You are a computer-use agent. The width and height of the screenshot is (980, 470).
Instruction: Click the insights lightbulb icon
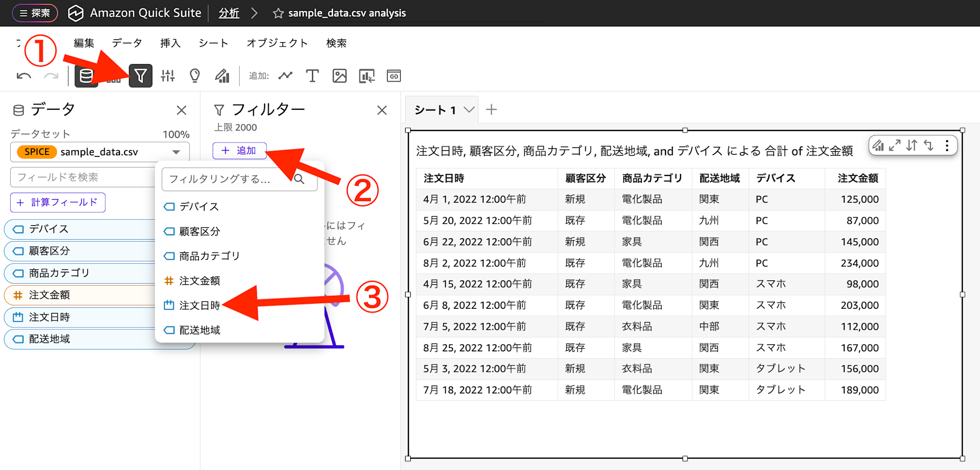(x=195, y=75)
